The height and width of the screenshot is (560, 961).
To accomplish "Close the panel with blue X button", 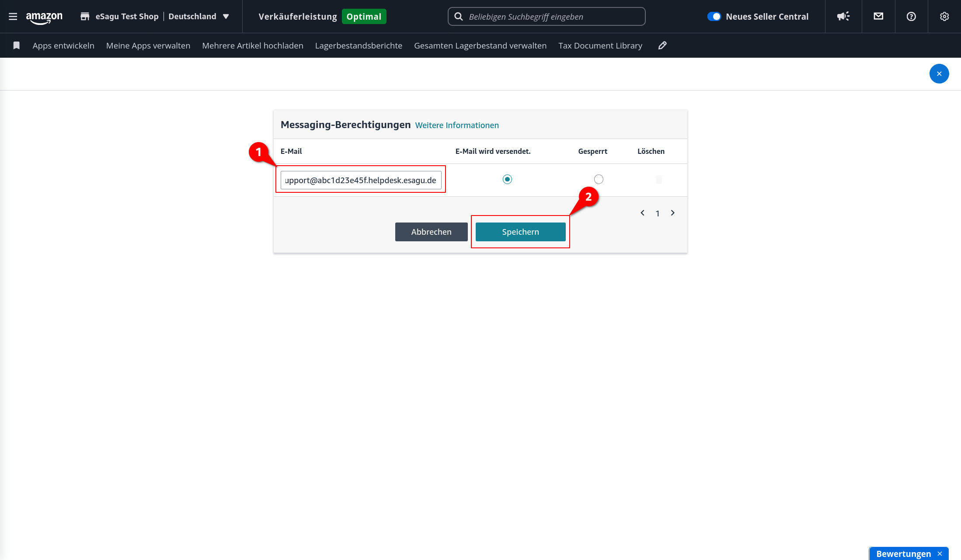I will tap(939, 74).
